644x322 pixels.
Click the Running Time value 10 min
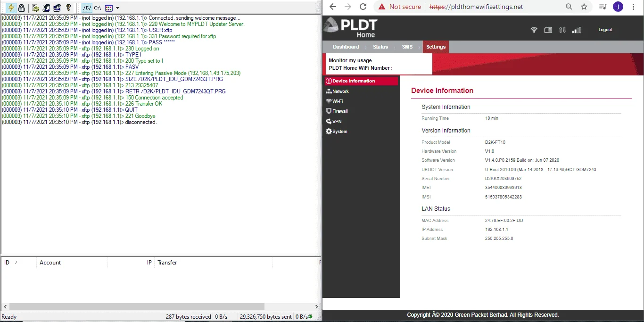[491, 118]
